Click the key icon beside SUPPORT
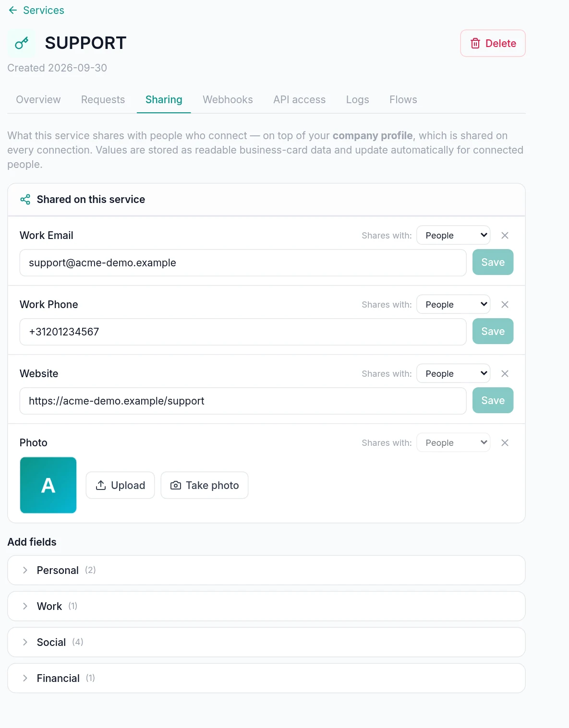The width and height of the screenshot is (569, 728). 22,43
